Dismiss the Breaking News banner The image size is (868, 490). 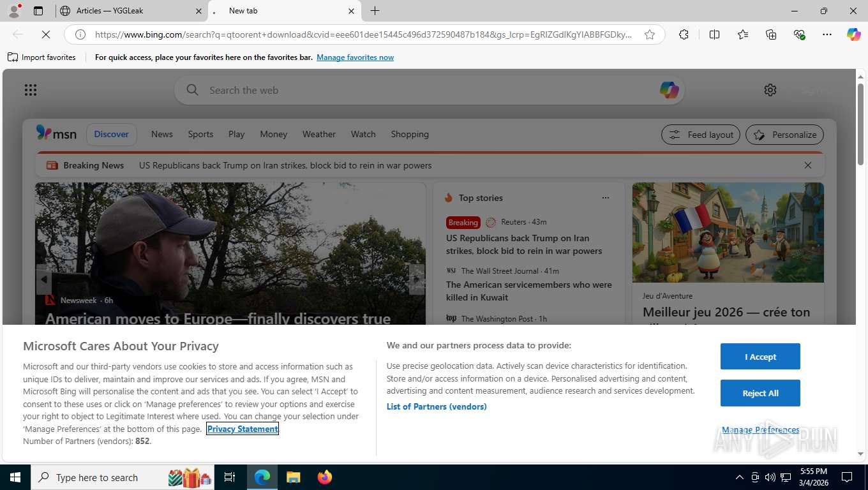(808, 165)
